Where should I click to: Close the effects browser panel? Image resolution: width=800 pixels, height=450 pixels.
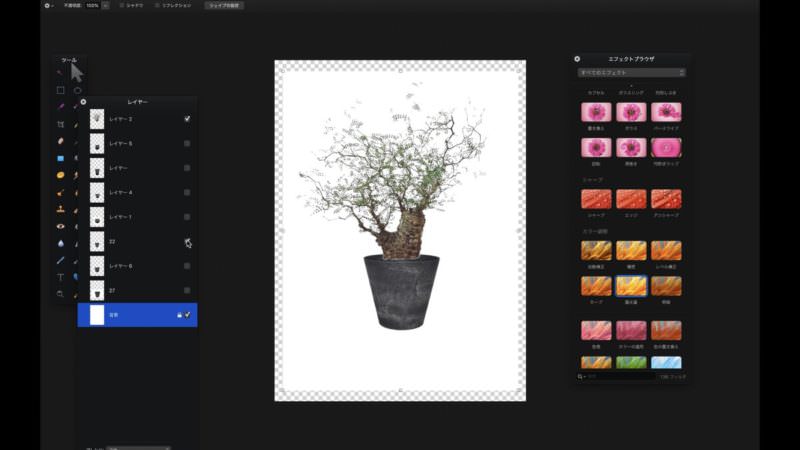tap(577, 59)
